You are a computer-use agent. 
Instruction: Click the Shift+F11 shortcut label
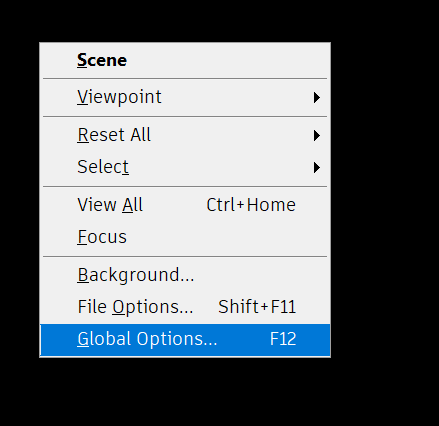point(257,307)
